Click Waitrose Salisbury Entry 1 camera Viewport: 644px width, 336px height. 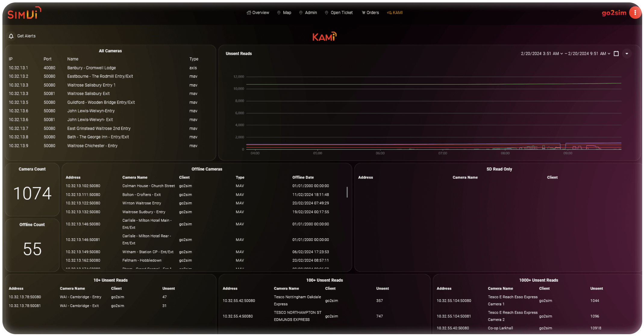point(91,85)
